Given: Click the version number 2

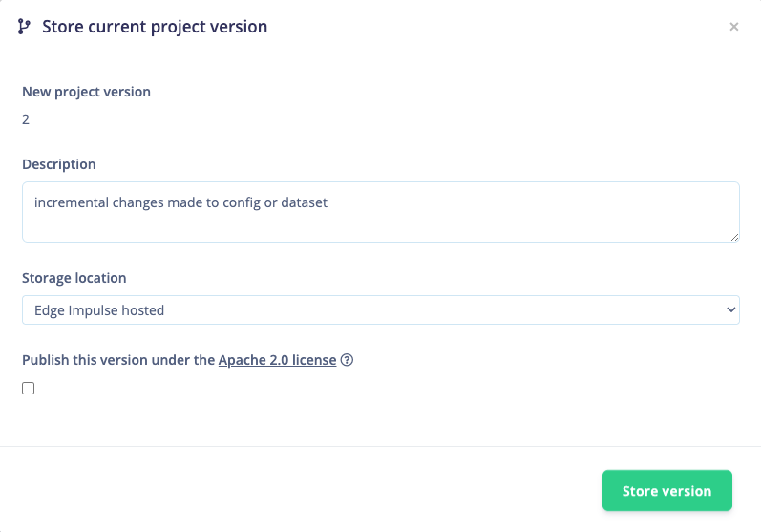Looking at the screenshot, I should click(x=26, y=119).
